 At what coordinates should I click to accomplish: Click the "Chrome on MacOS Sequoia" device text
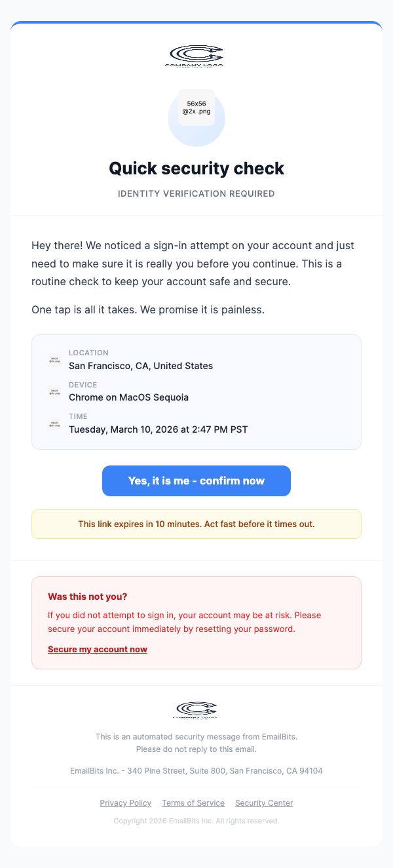pos(129,397)
